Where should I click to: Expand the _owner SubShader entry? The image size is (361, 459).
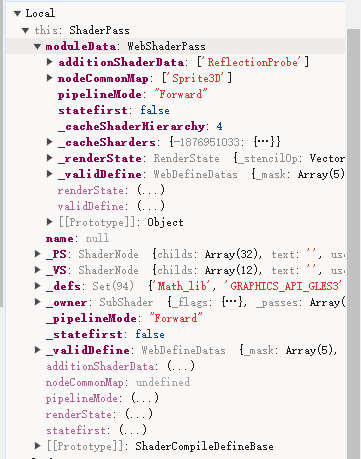point(38,302)
